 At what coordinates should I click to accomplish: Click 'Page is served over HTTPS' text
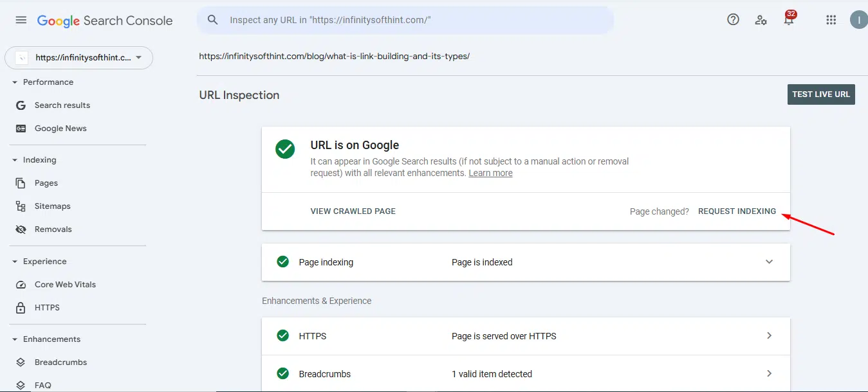(x=504, y=336)
